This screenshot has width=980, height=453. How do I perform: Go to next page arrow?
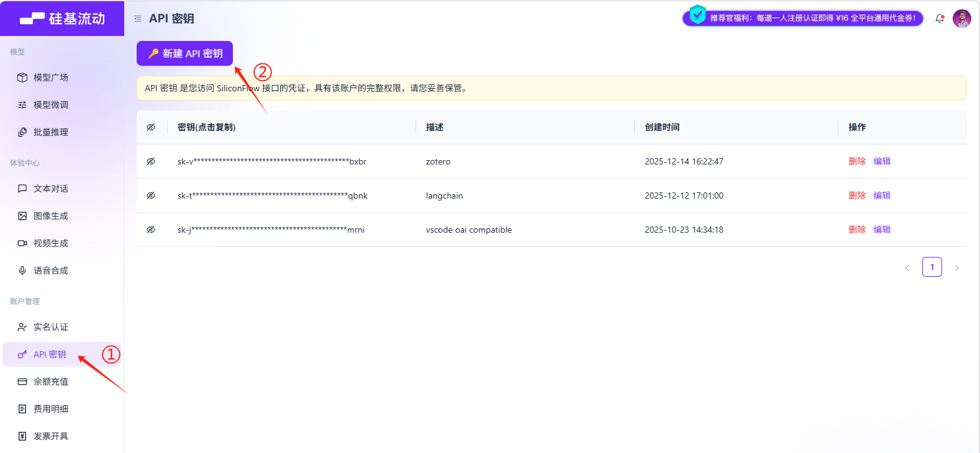(x=956, y=268)
